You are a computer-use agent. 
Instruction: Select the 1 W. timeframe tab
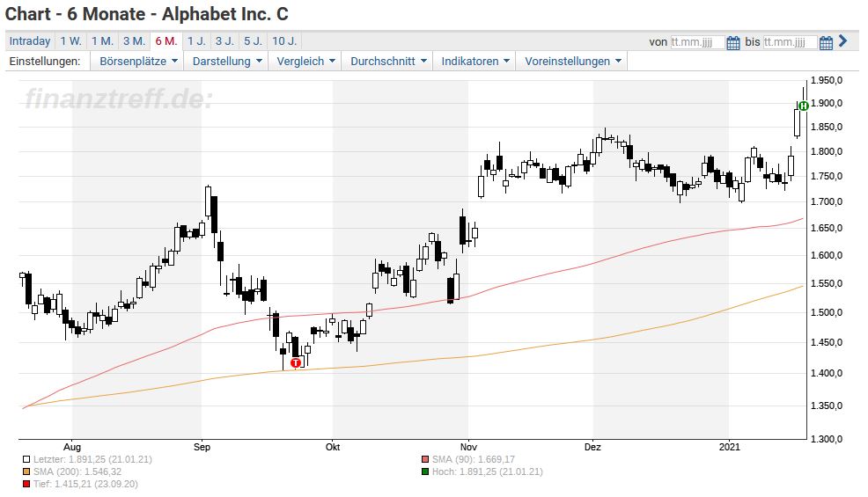[70, 41]
